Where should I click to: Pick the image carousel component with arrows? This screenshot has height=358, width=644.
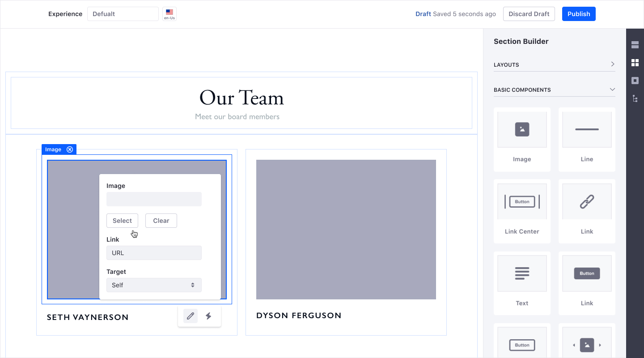pos(587,341)
